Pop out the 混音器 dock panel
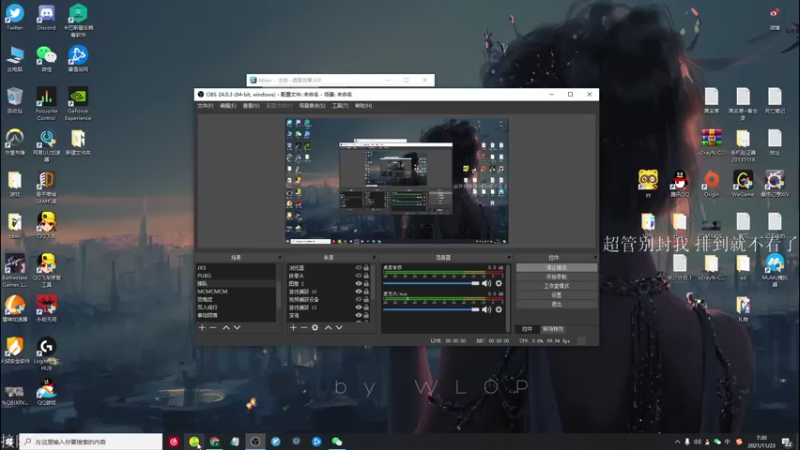The image size is (800, 450). point(509,257)
